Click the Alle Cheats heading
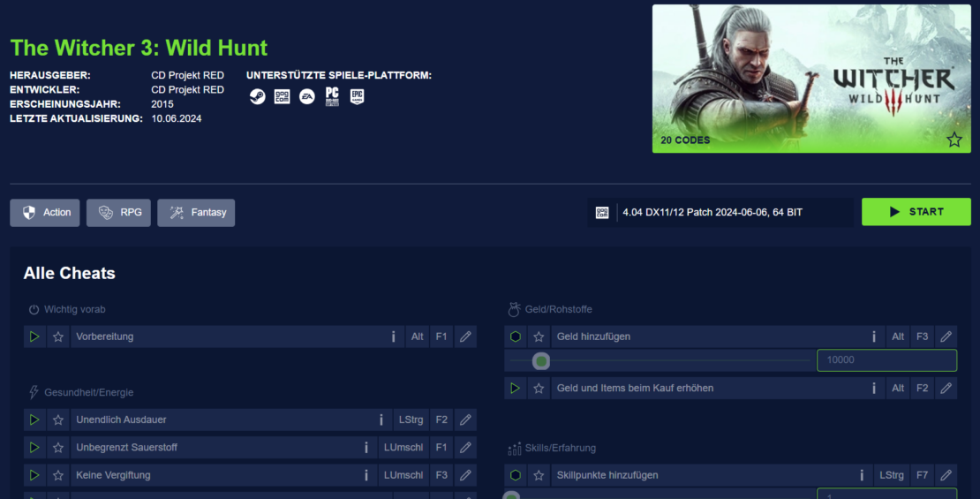This screenshot has width=980, height=499. pyautogui.click(x=70, y=273)
